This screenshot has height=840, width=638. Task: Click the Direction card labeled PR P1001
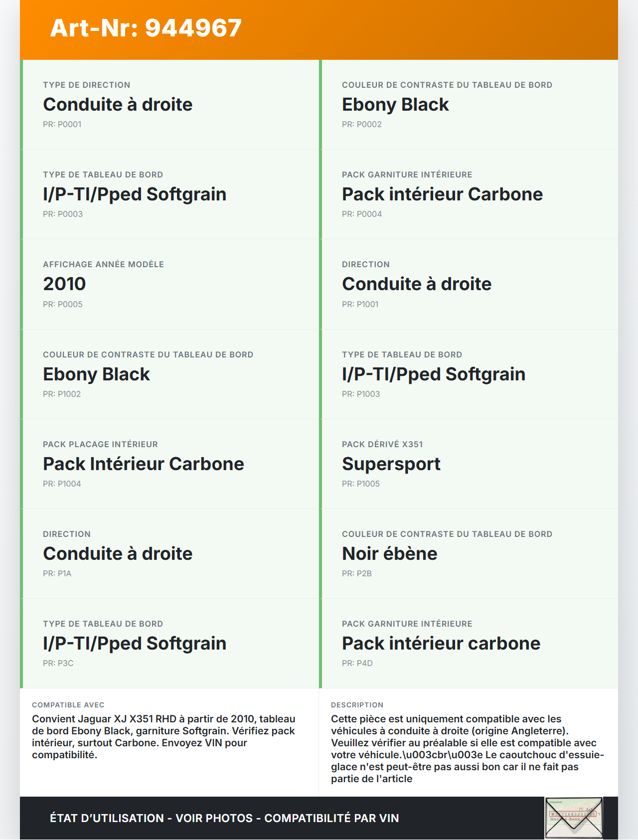click(x=469, y=284)
